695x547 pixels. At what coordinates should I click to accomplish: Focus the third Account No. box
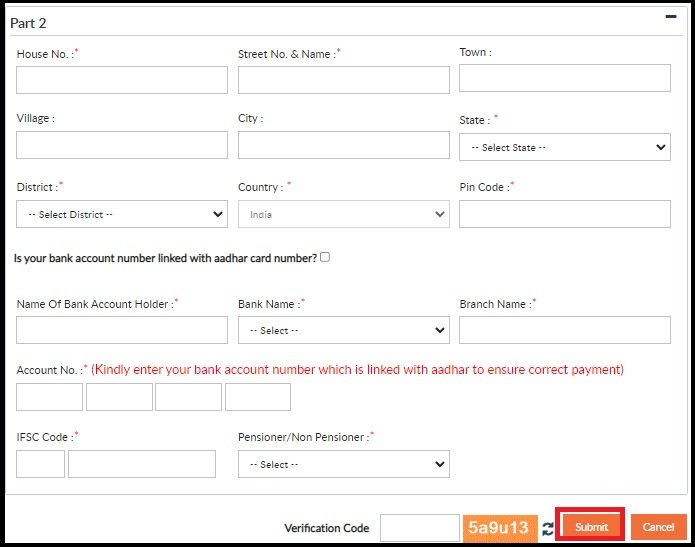(x=188, y=397)
